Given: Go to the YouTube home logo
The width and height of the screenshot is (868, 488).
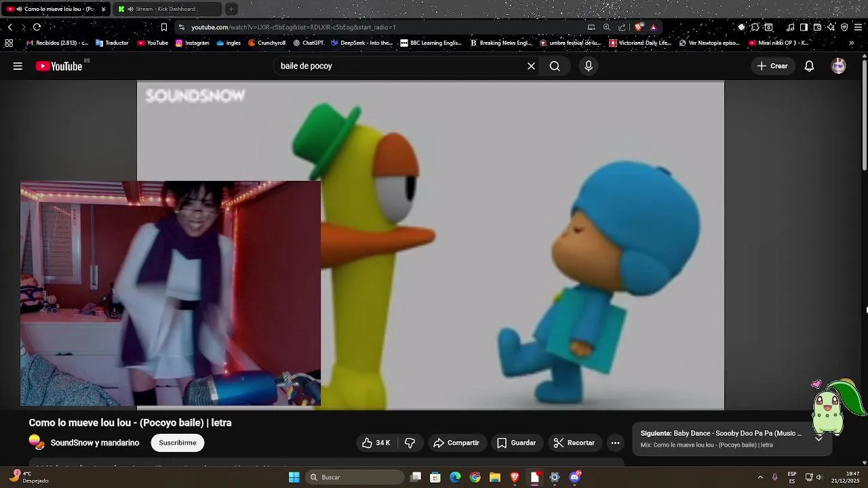Looking at the screenshot, I should pyautogui.click(x=59, y=66).
